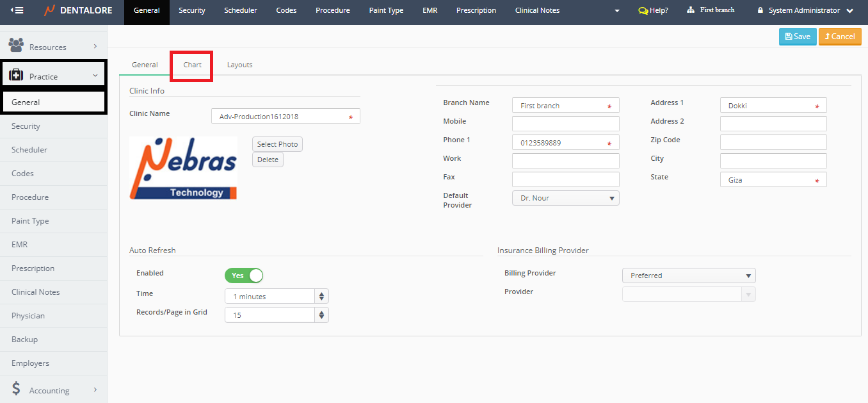Click the Accounting dollar sign icon

[x=17, y=390]
